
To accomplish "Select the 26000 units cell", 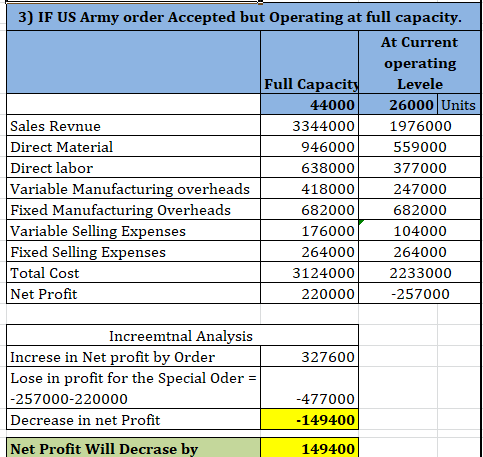I will (398, 104).
